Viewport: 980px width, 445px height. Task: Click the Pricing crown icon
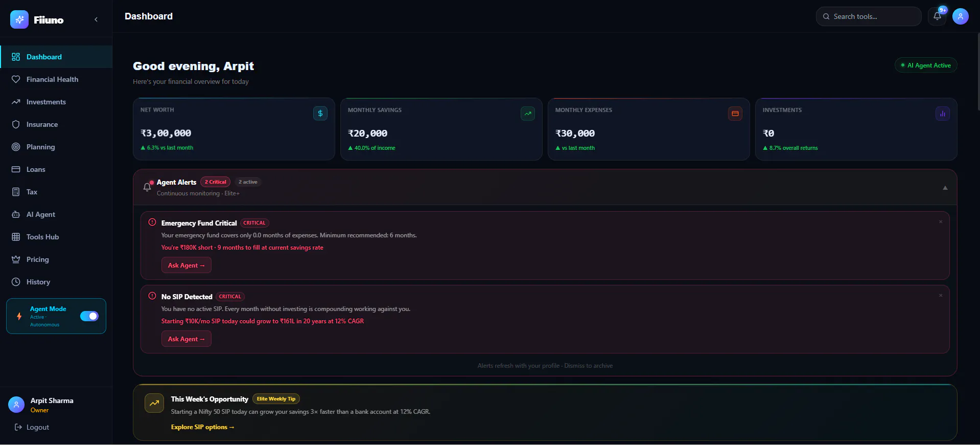coord(16,259)
